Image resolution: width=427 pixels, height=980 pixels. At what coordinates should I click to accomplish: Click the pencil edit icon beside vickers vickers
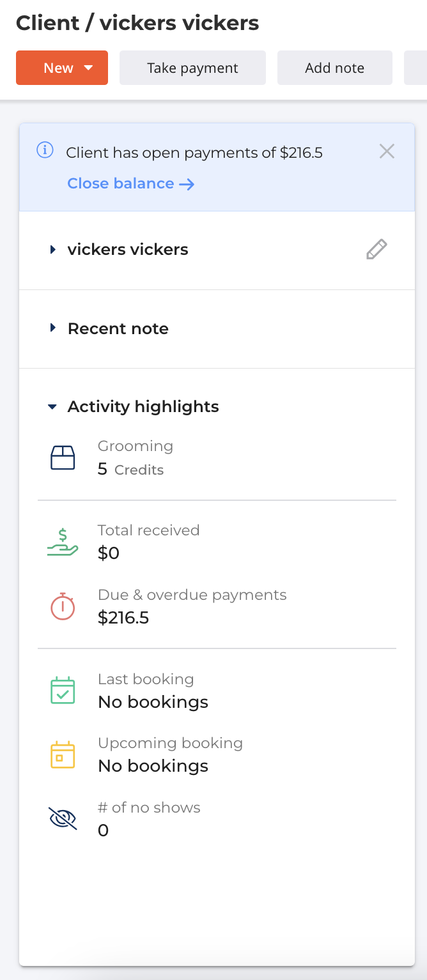(377, 249)
